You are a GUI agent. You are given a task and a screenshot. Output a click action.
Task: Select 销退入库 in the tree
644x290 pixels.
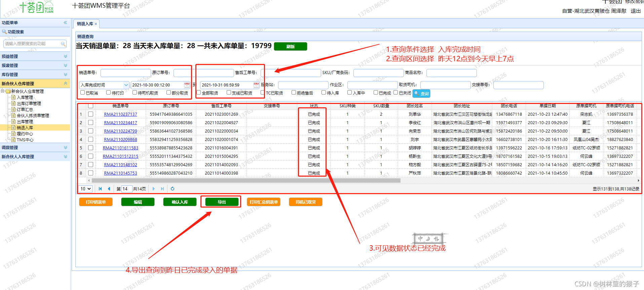(25, 128)
